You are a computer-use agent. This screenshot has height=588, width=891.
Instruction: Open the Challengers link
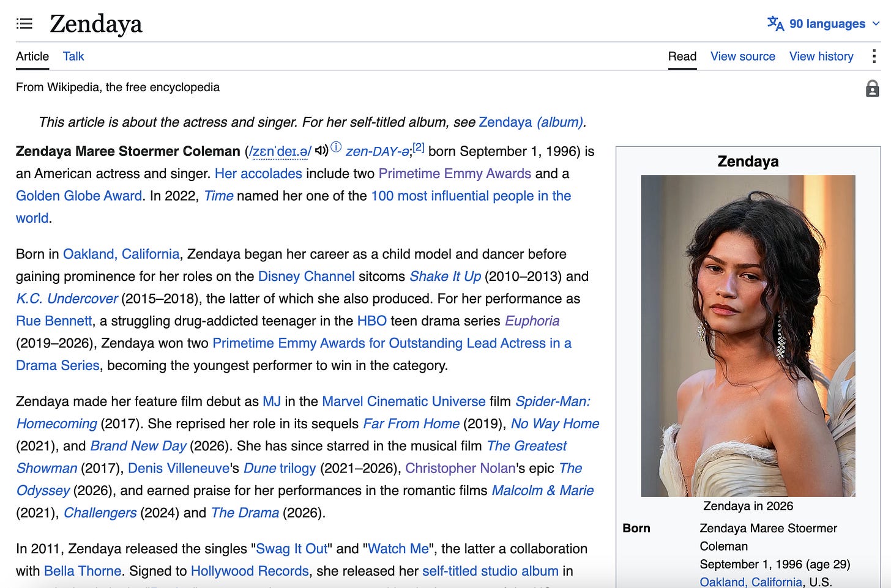100,513
